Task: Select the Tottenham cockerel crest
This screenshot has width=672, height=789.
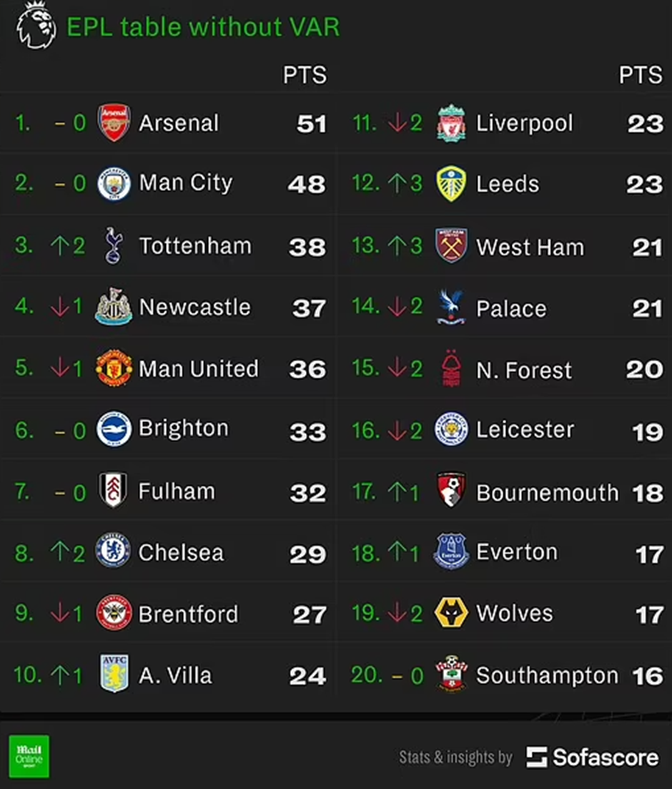Action: click(114, 245)
